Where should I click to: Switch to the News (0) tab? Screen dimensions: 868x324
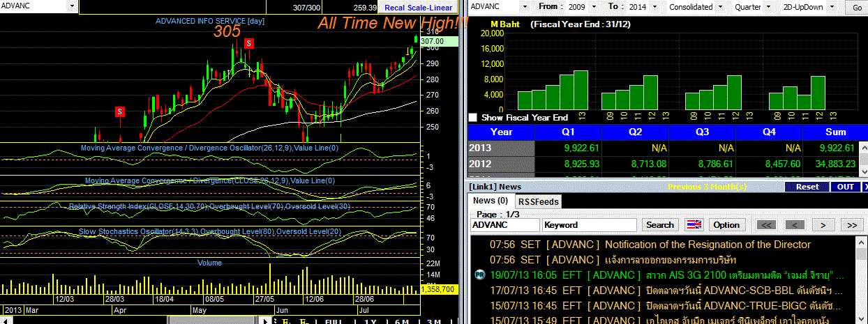(490, 201)
